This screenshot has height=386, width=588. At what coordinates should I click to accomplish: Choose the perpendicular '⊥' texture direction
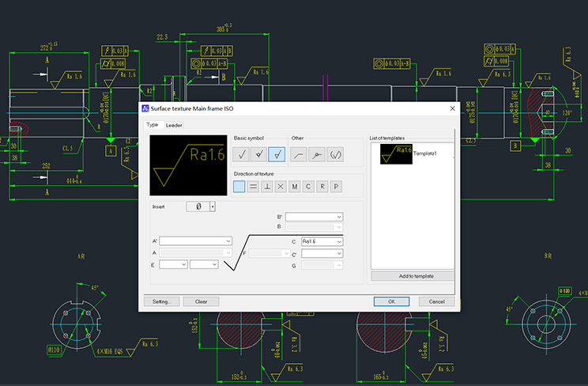(267, 187)
